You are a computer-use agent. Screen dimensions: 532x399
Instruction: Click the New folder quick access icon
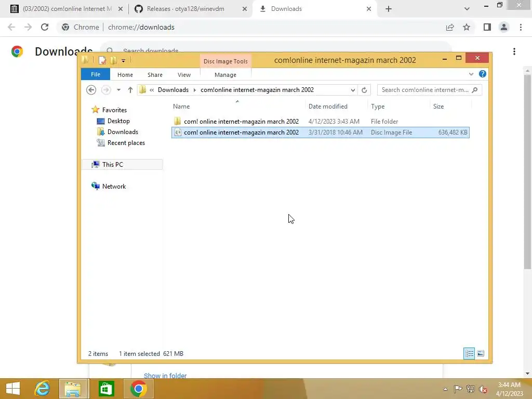[x=113, y=60]
